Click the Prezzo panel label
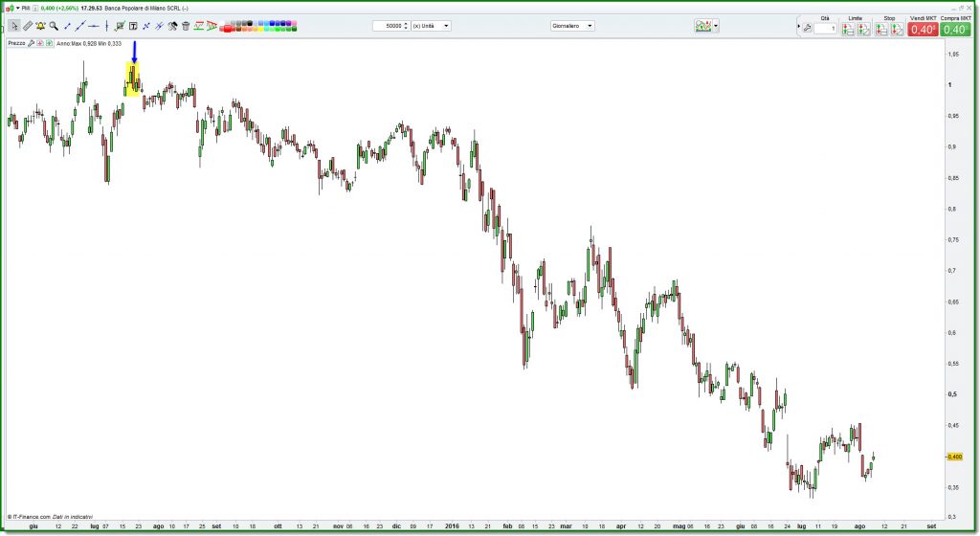This screenshot has width=980, height=536. pos(17,43)
